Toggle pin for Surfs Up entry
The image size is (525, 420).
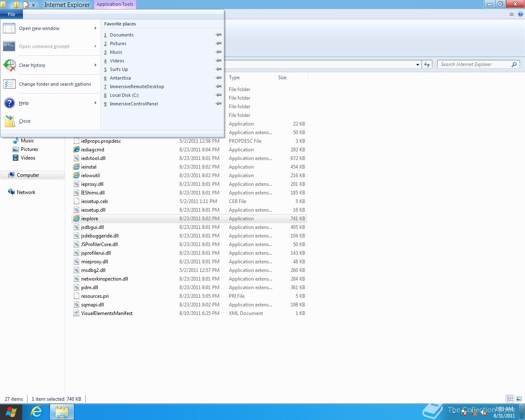click(x=219, y=69)
